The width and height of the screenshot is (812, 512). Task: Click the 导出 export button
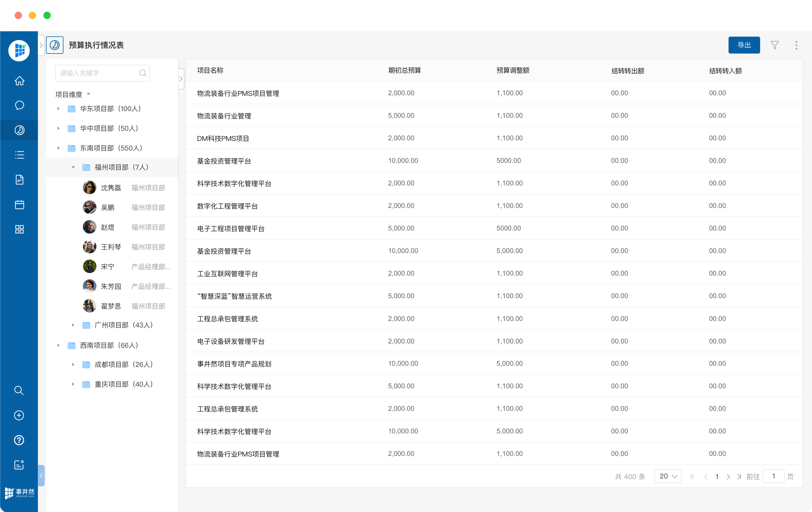744,45
